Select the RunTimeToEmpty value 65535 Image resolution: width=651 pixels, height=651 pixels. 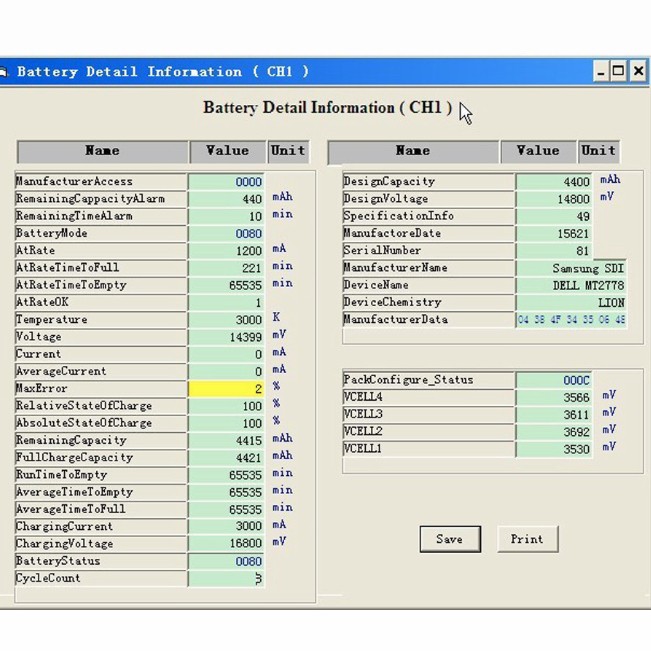click(x=226, y=475)
